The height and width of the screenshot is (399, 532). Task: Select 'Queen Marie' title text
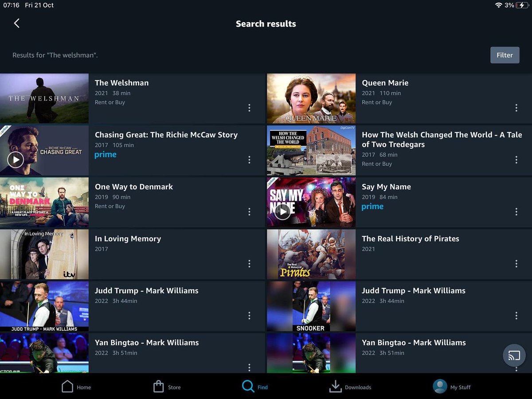[385, 83]
